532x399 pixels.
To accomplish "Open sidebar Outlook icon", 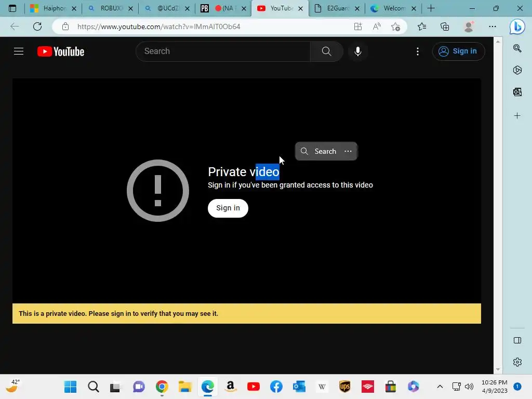I will [x=517, y=92].
